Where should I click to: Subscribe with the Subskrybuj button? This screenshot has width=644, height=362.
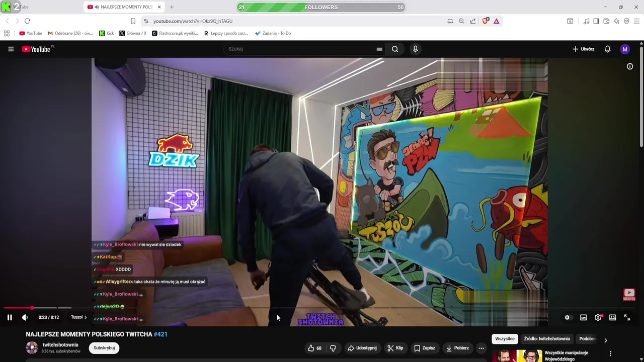(104, 348)
